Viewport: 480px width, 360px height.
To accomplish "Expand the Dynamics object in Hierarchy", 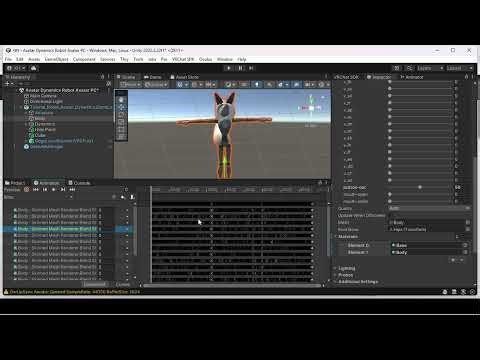I will pyautogui.click(x=26, y=124).
